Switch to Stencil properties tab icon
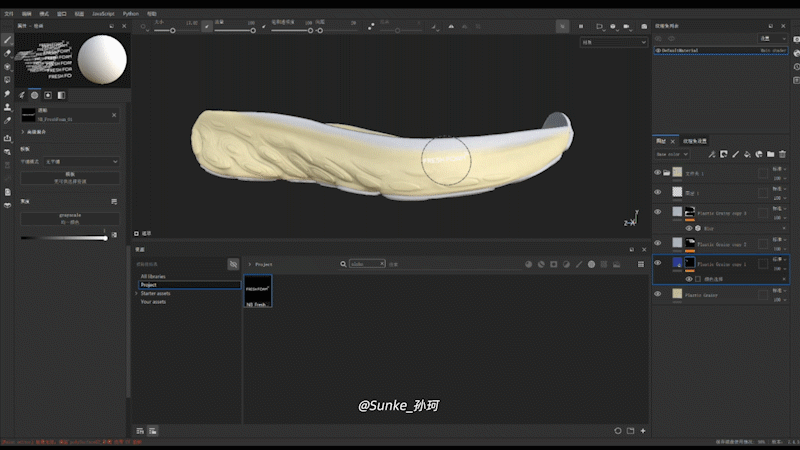 pyautogui.click(x=48, y=95)
